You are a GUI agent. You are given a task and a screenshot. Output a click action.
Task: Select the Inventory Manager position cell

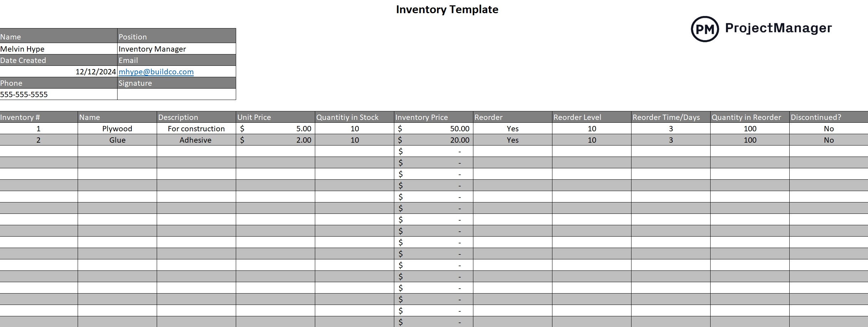[176, 49]
